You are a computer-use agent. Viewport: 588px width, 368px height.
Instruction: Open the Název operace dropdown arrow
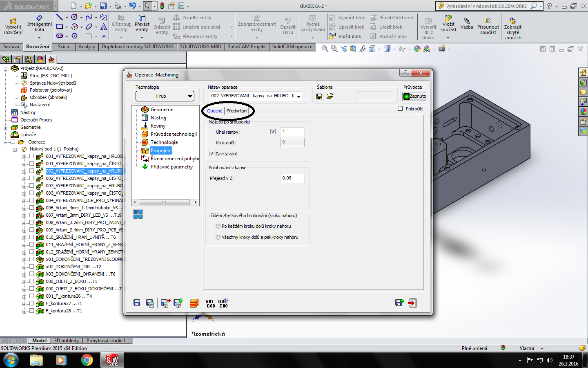point(299,96)
